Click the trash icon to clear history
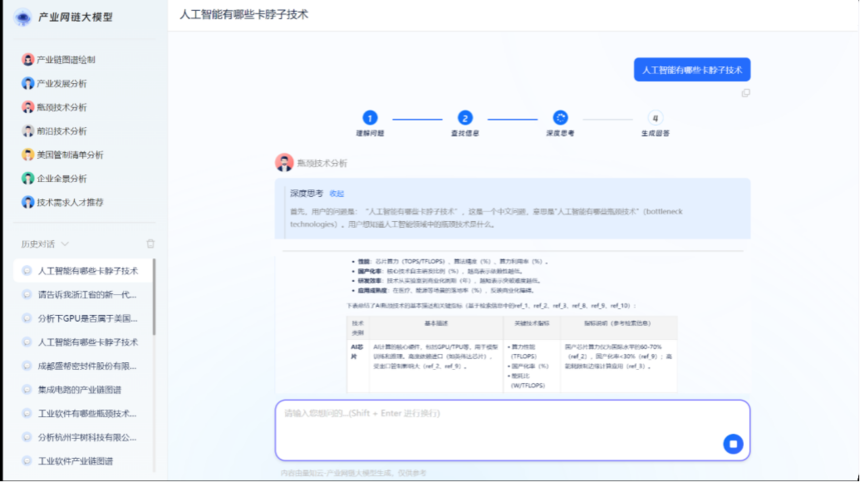Image resolution: width=860 pixels, height=482 pixels. pyautogui.click(x=150, y=243)
